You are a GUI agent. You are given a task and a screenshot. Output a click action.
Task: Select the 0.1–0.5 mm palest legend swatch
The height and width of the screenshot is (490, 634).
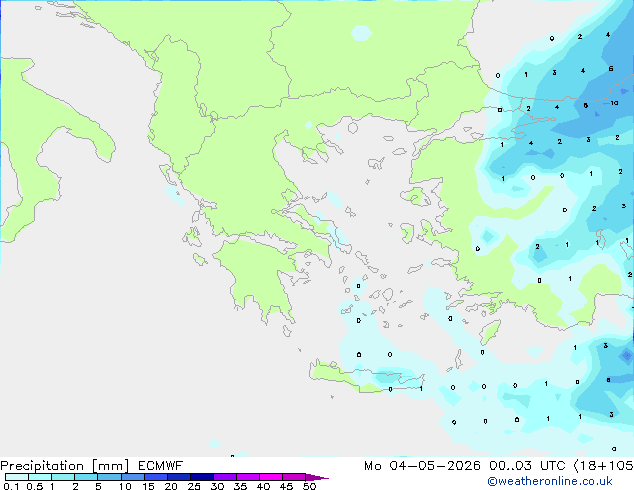[17, 477]
